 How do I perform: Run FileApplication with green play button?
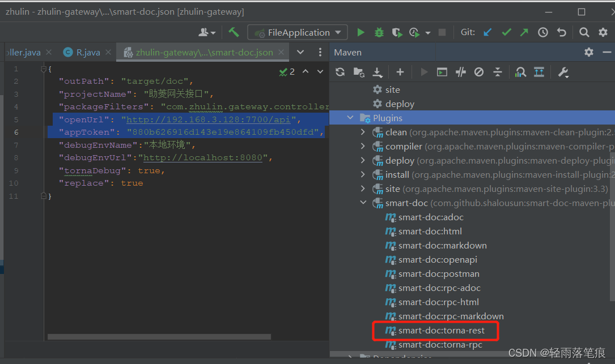coord(360,32)
